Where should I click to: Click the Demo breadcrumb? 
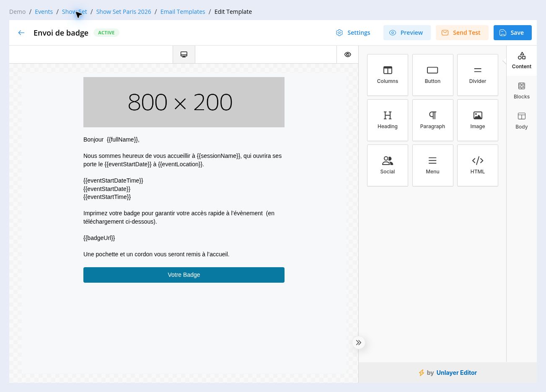coord(18,12)
